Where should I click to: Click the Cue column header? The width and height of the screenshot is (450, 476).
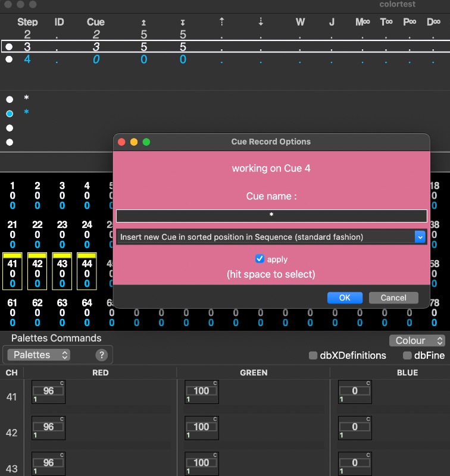click(x=95, y=22)
